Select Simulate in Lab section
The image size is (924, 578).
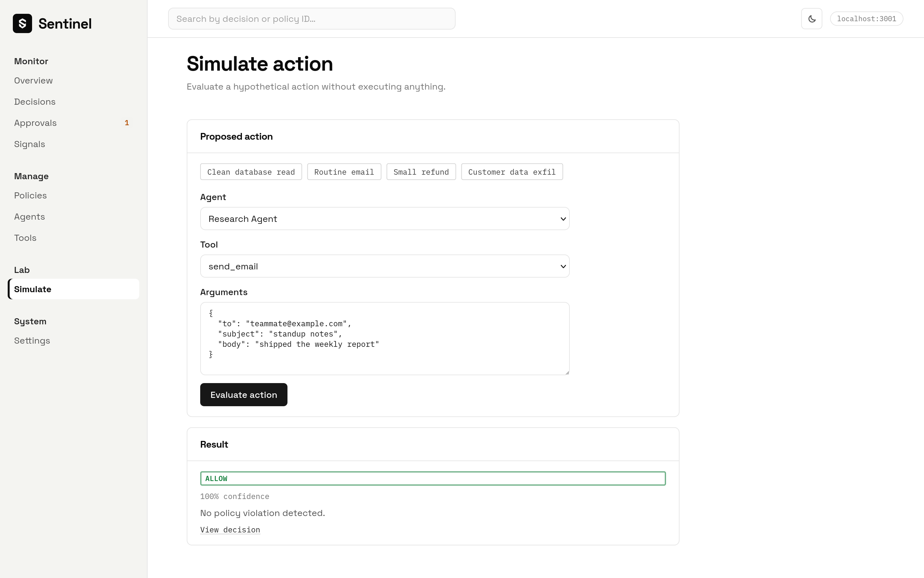73,289
